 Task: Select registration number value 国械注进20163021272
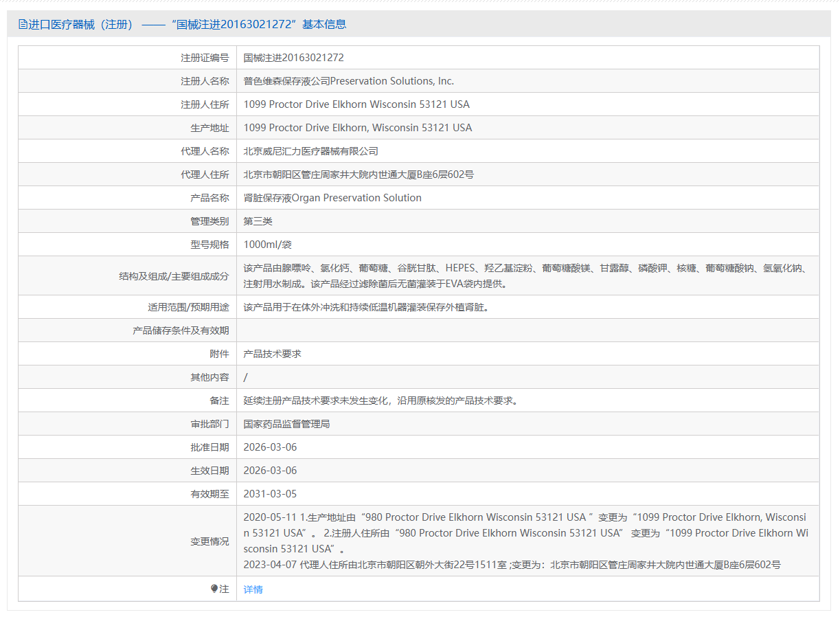coord(293,58)
